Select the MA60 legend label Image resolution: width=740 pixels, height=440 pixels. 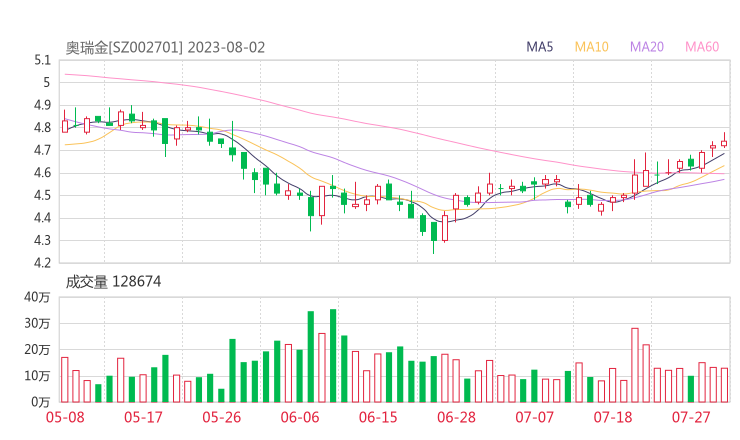[x=702, y=47]
